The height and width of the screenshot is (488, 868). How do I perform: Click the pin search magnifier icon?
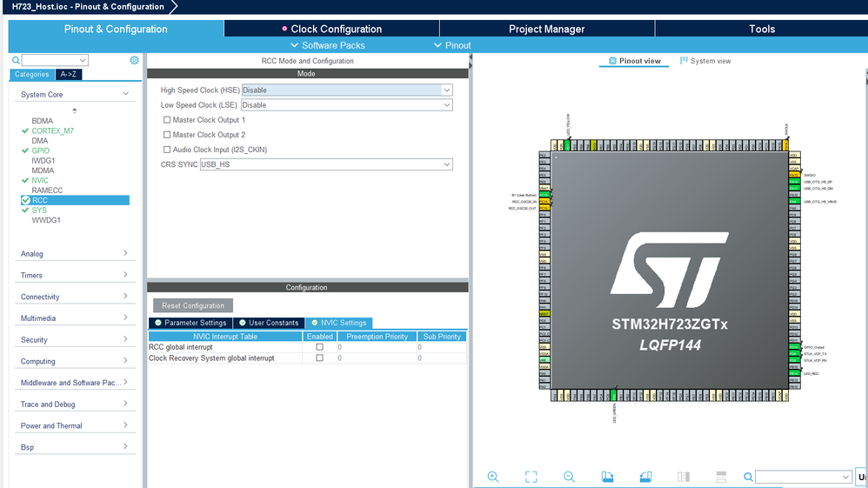pos(748,477)
